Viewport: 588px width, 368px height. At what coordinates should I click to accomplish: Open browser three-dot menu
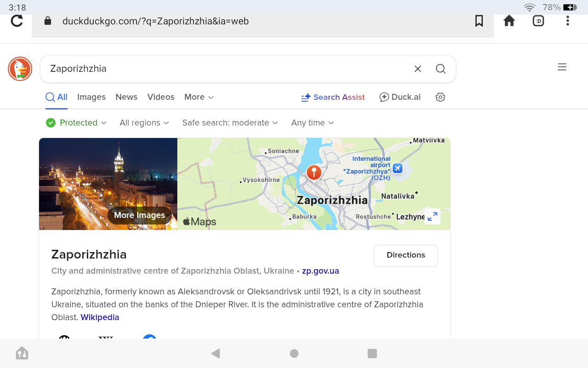(x=568, y=21)
